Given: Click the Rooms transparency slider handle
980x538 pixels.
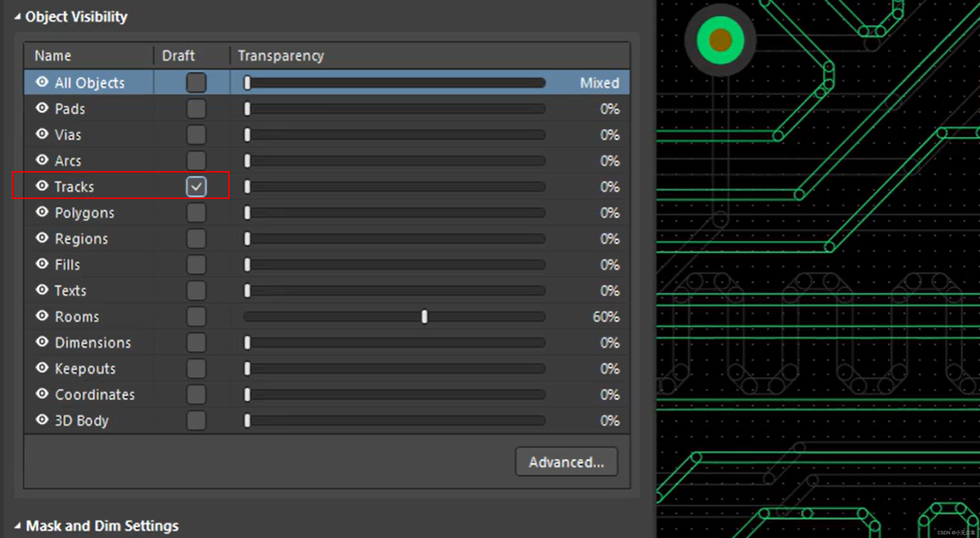Looking at the screenshot, I should click(x=424, y=317).
